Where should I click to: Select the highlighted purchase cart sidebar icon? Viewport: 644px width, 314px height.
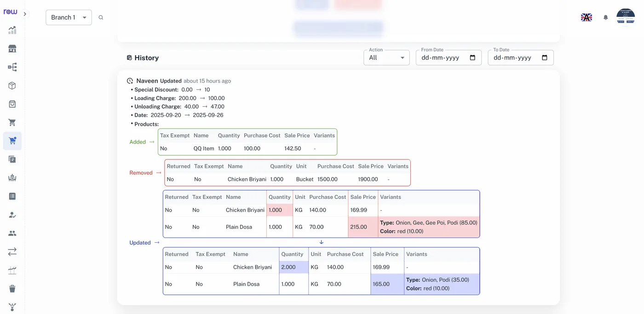12,141
